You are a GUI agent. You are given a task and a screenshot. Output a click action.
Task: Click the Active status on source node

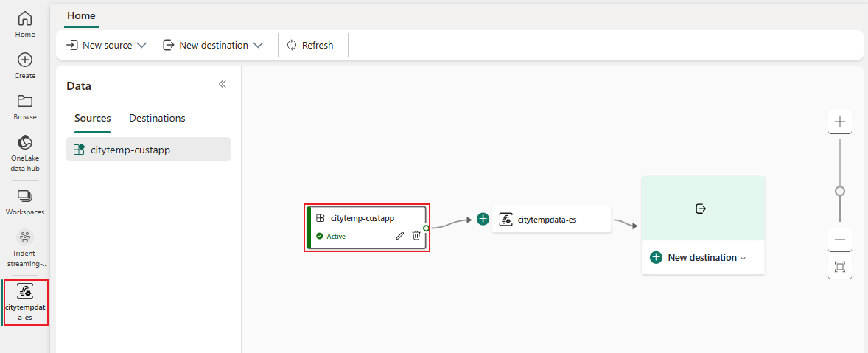pos(331,237)
